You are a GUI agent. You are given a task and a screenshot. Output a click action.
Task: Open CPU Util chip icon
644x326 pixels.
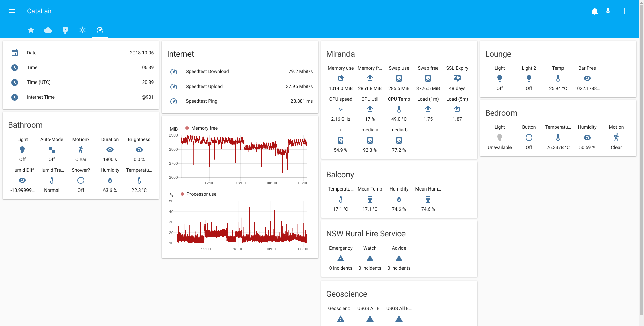point(370,109)
